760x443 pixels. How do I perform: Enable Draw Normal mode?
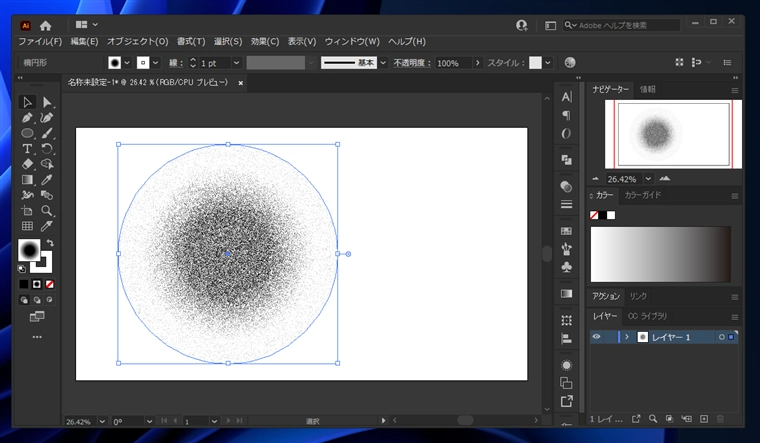click(24, 300)
